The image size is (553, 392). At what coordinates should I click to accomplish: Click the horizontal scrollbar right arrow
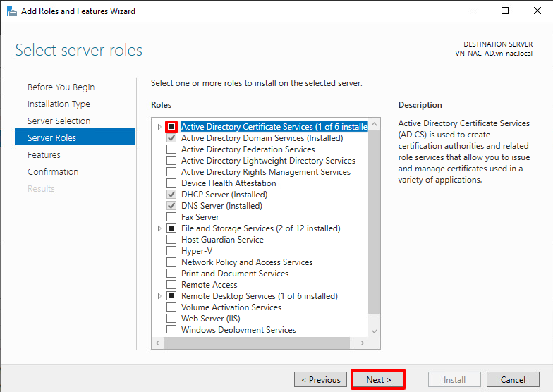362,343
